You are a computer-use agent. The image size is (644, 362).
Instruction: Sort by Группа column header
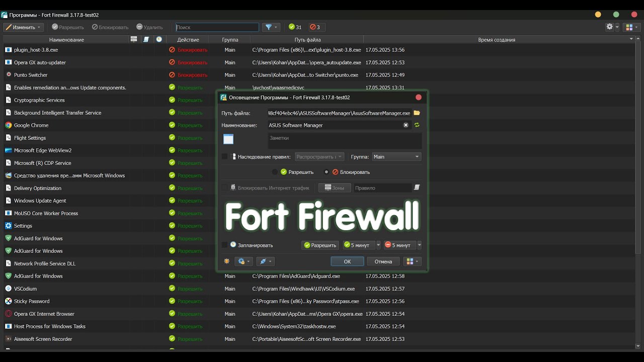(x=230, y=39)
